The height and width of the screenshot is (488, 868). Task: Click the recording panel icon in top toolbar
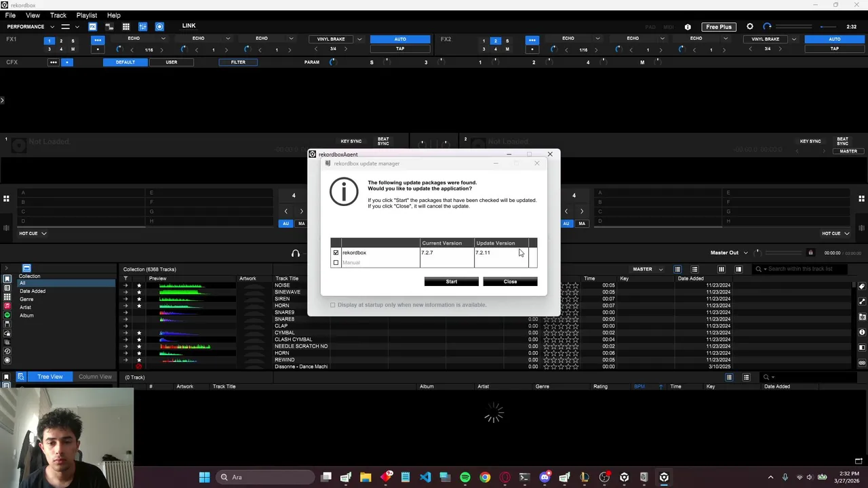159,26
